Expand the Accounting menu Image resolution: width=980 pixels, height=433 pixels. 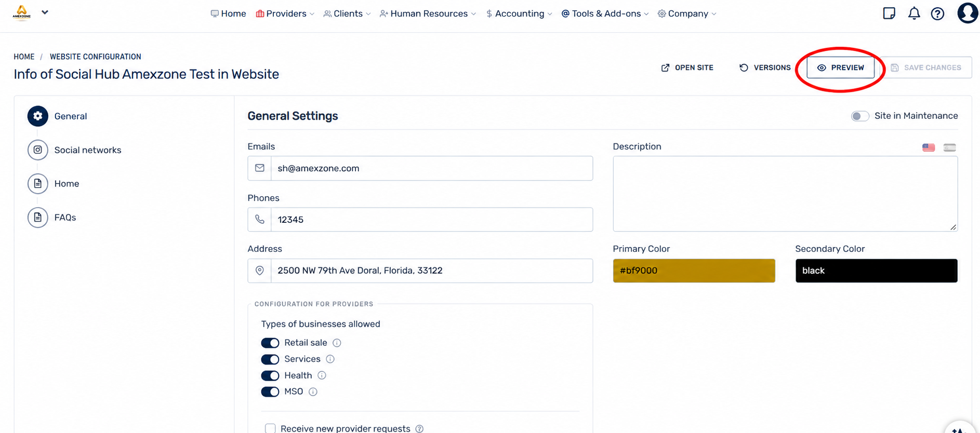pyautogui.click(x=519, y=13)
